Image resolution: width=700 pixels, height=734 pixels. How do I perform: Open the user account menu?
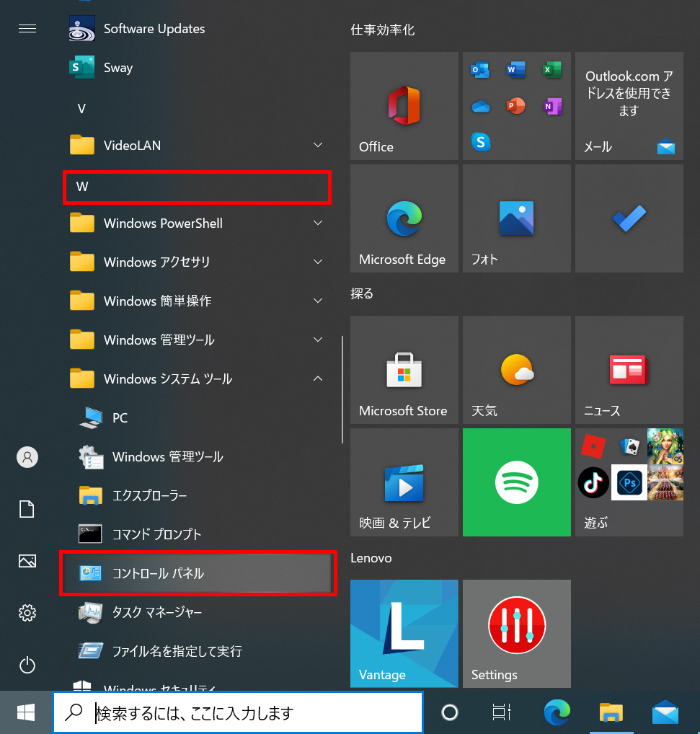click(x=27, y=457)
